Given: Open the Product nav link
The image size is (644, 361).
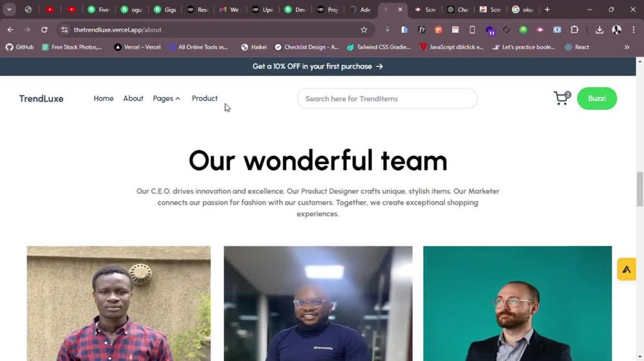Looking at the screenshot, I should click(205, 98).
